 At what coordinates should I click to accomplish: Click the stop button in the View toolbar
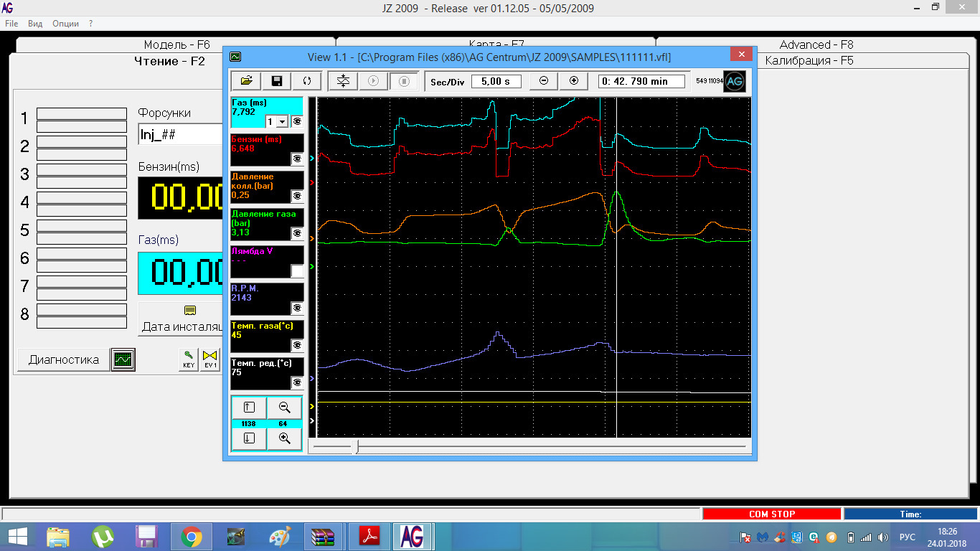coord(404,81)
